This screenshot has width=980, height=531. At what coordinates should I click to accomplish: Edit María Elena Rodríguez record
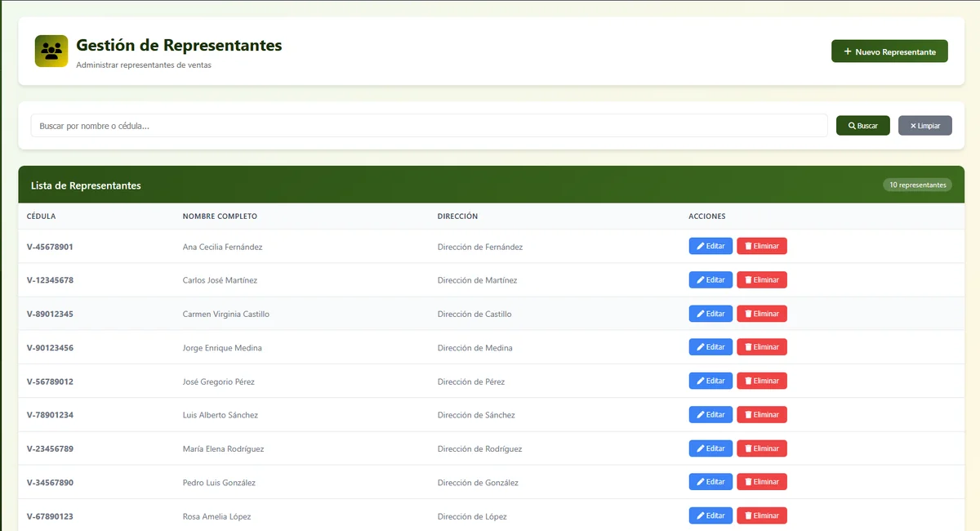[710, 448]
